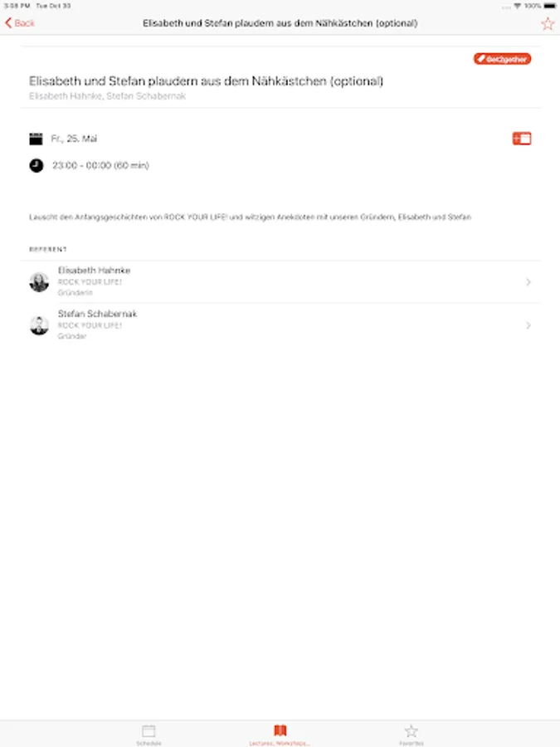560x747 pixels.
Task: Switch to the Lectures, Workshops tab
Action: click(x=280, y=735)
